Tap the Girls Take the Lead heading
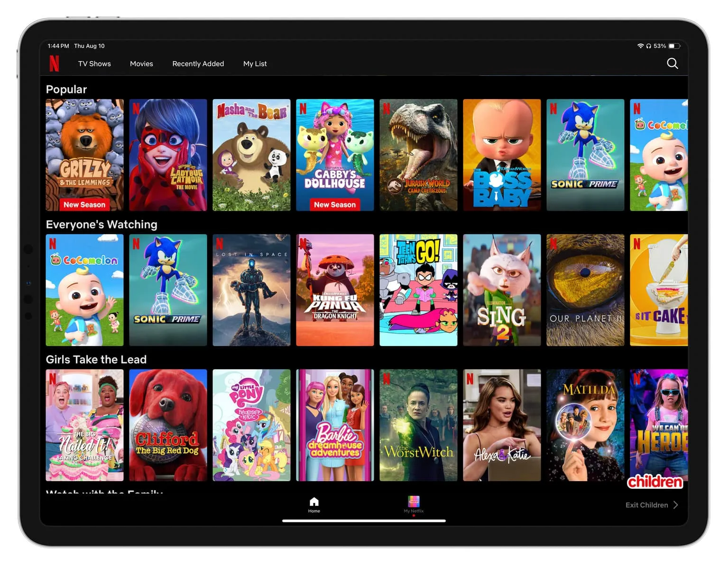Screen dimensions: 728x566 (96, 360)
